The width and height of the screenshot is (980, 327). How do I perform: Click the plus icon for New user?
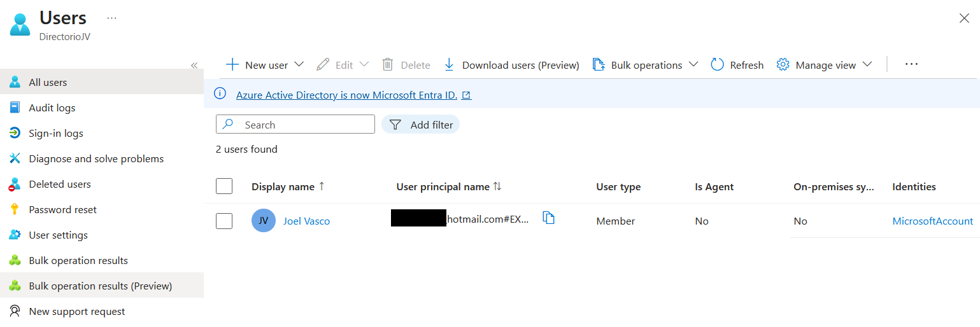coord(232,65)
